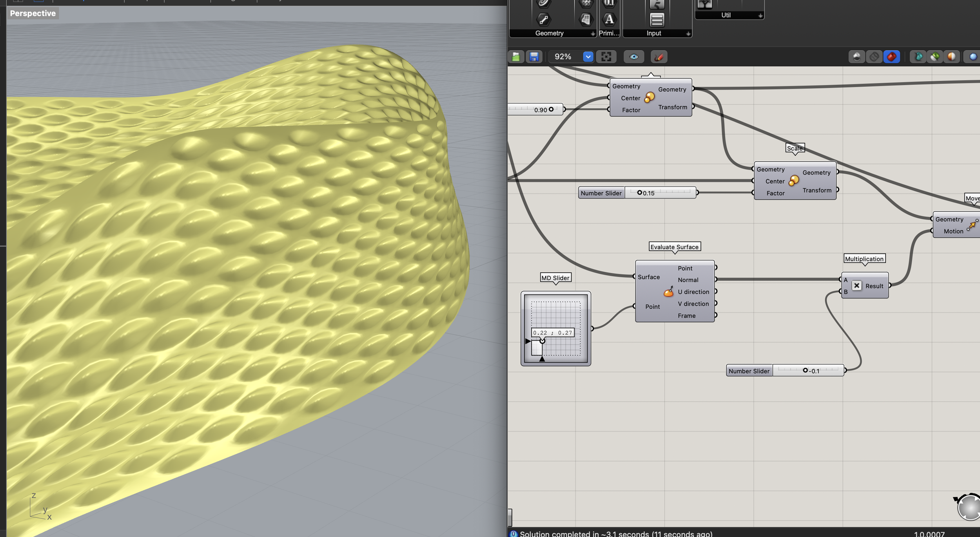
Task: Click the upper Scale component orange icon
Action: (650, 97)
